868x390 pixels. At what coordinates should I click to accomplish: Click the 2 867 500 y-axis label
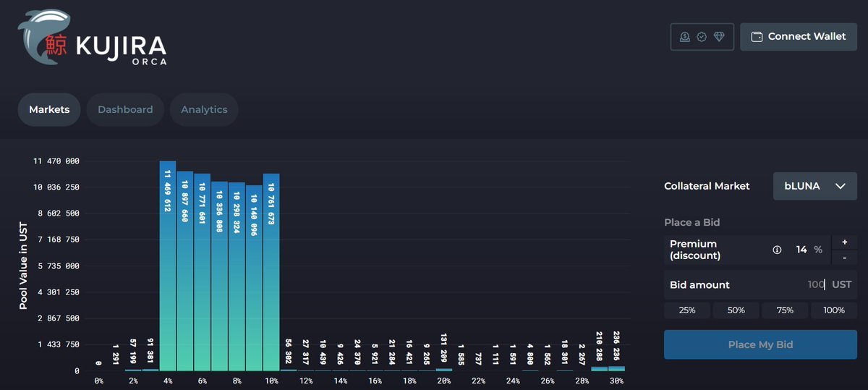coord(59,318)
